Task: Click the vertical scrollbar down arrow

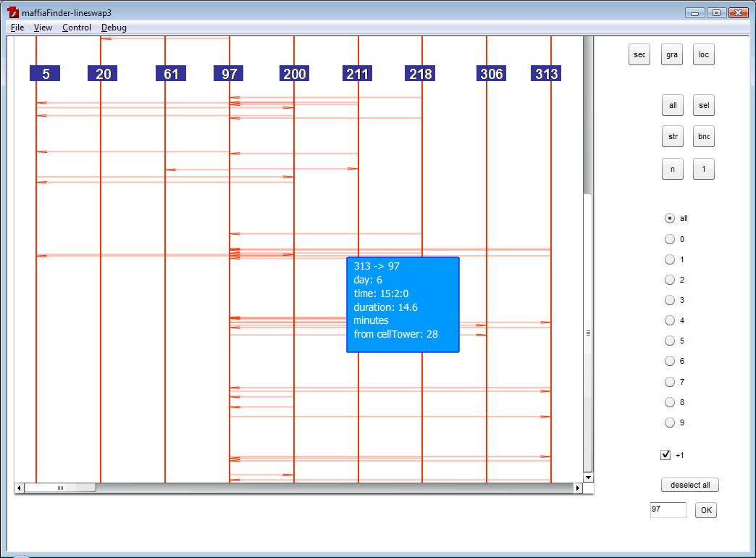Action: point(588,478)
